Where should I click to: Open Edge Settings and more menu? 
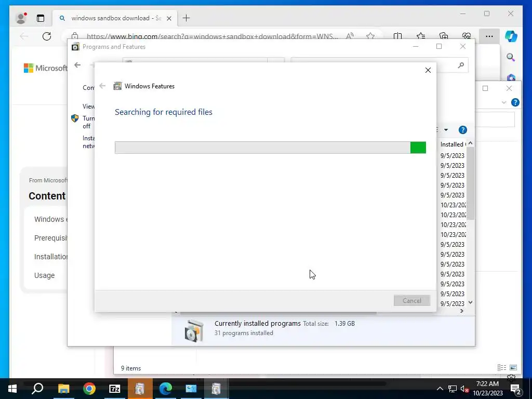pyautogui.click(x=489, y=36)
